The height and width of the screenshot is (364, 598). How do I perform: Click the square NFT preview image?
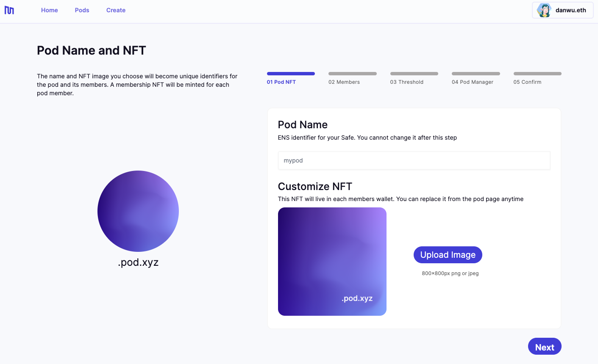click(x=332, y=262)
